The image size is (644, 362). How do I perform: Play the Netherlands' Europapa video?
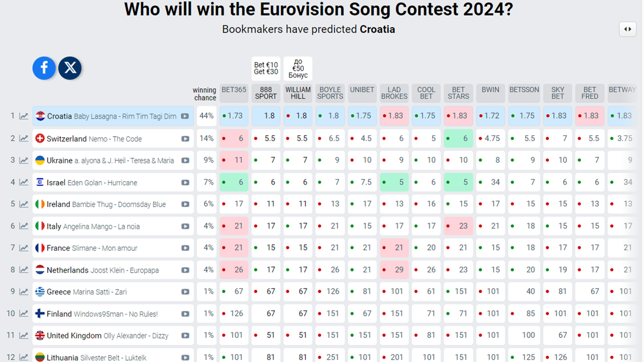pos(184,270)
